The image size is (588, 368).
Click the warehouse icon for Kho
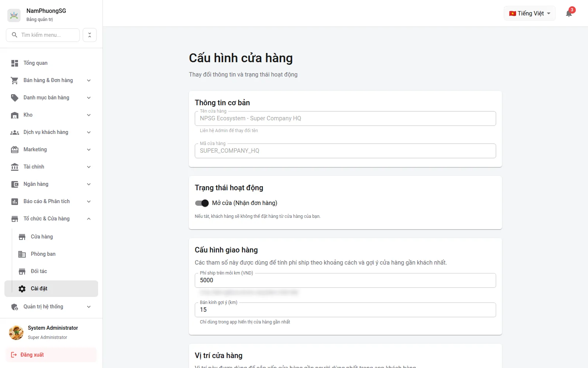click(15, 115)
